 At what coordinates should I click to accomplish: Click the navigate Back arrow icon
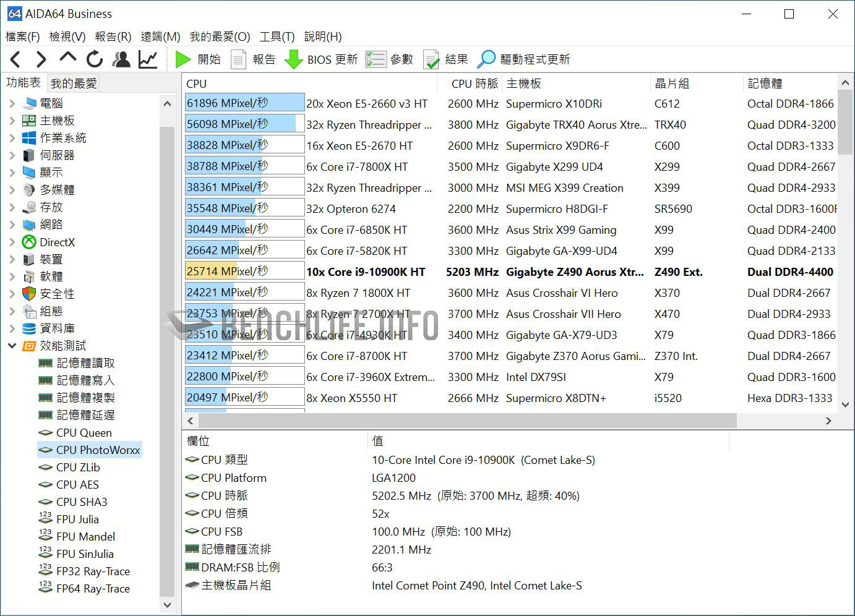(15, 59)
